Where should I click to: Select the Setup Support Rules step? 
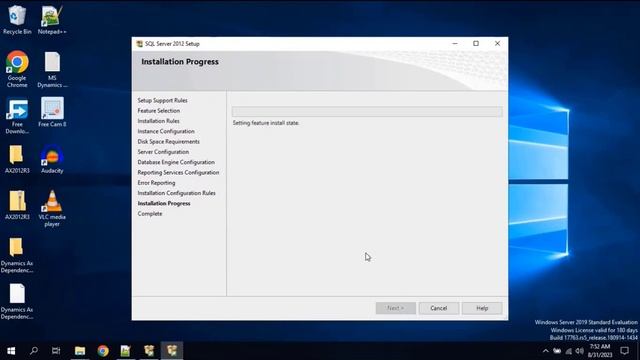(162, 100)
